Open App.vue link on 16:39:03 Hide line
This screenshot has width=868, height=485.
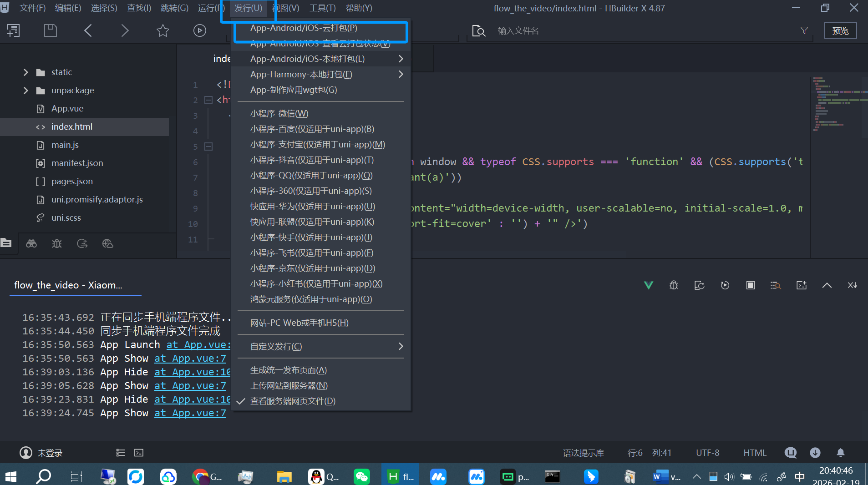193,372
